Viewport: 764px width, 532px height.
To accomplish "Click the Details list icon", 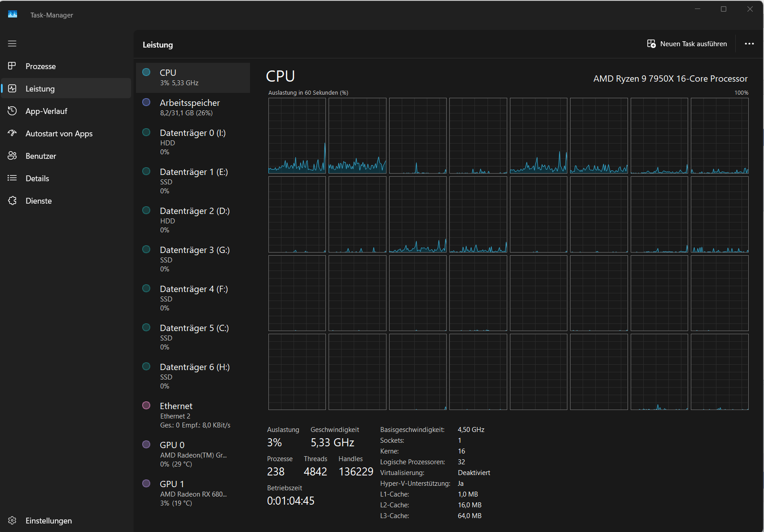I will coord(12,178).
